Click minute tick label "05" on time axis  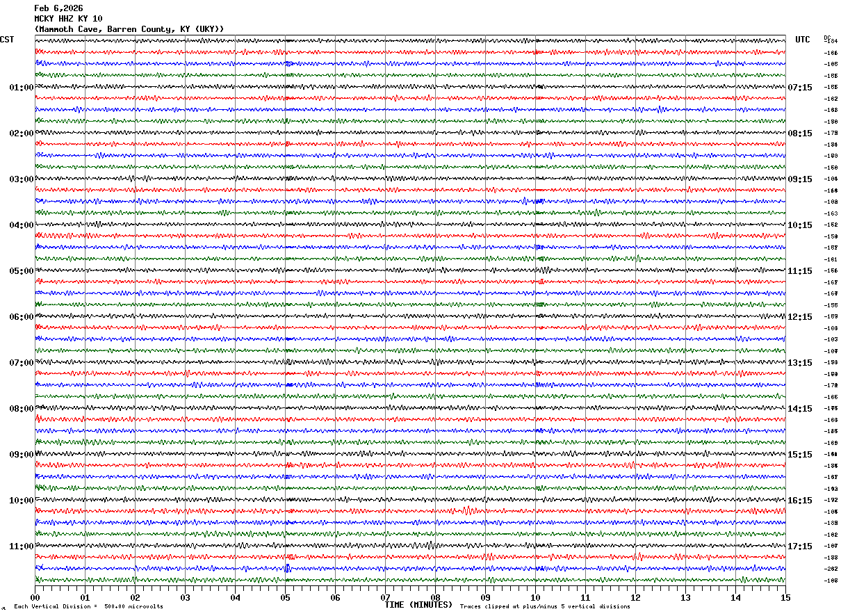pyautogui.click(x=286, y=597)
